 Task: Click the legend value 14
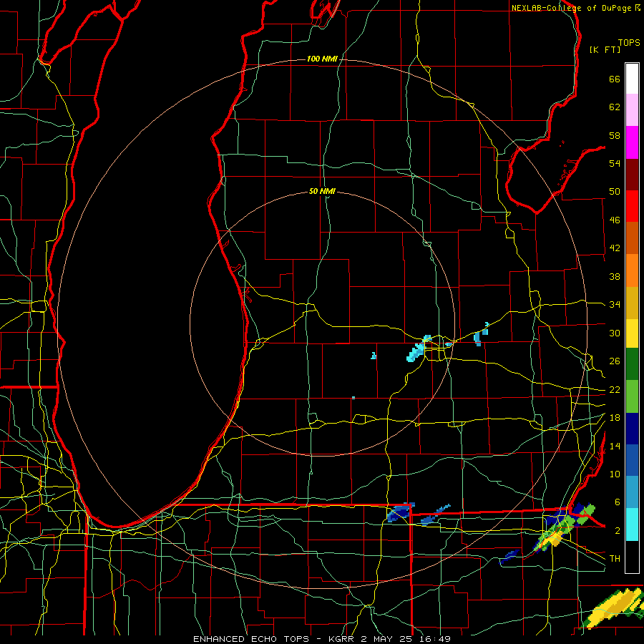pyautogui.click(x=615, y=446)
